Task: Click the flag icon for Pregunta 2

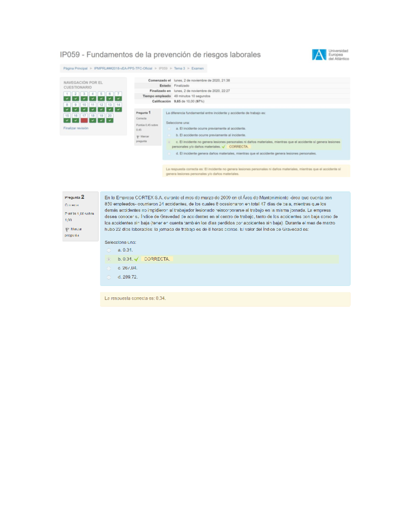Action: 67,230
